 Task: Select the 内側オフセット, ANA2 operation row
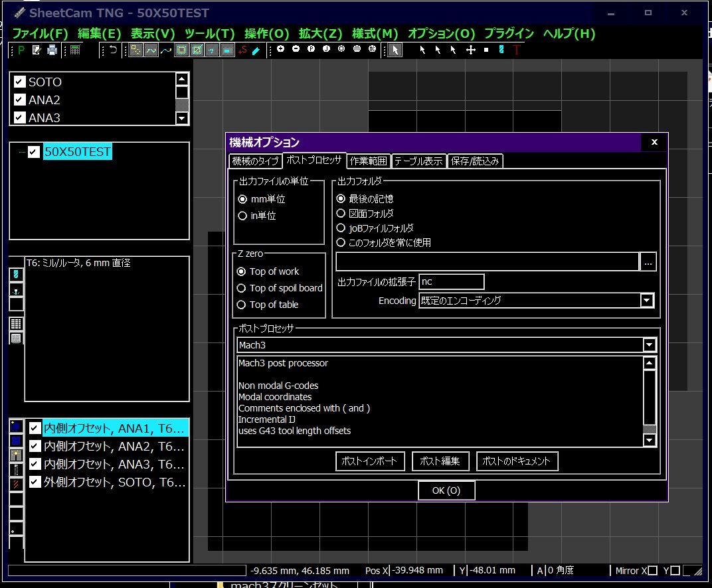(107, 446)
